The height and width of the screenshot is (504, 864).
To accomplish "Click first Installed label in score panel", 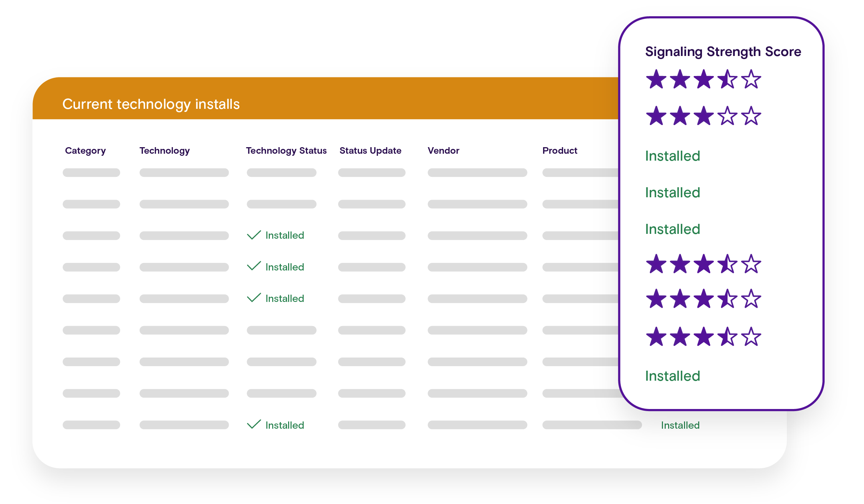I will (673, 156).
